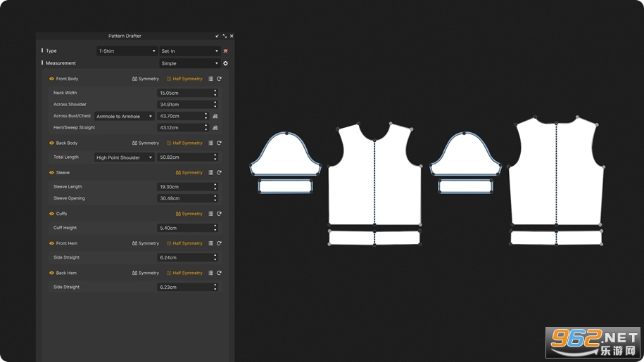The height and width of the screenshot is (362, 644).
Task: Reset Front Body measurements
Action: (x=220, y=79)
